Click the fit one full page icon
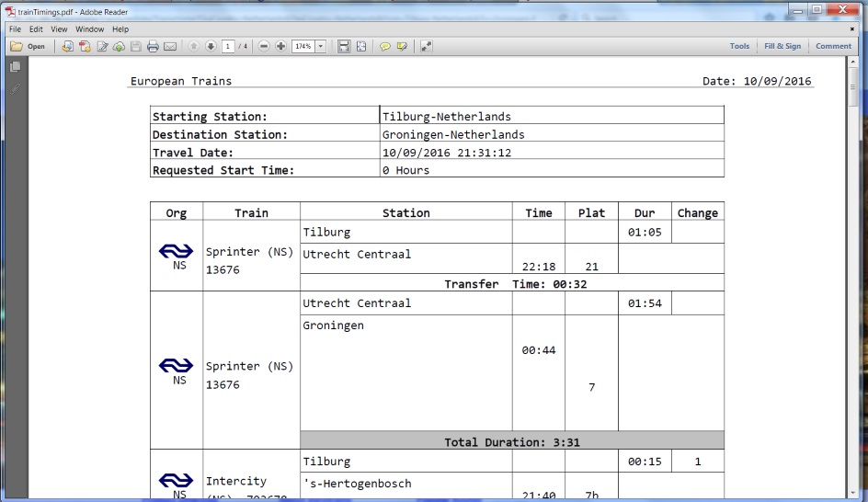 click(361, 47)
